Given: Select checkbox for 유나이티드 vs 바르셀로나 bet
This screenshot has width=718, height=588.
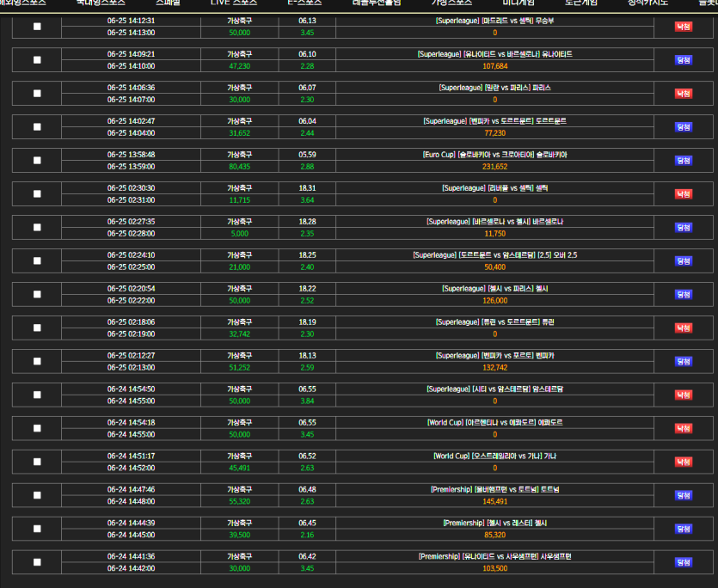Looking at the screenshot, I should [37, 60].
